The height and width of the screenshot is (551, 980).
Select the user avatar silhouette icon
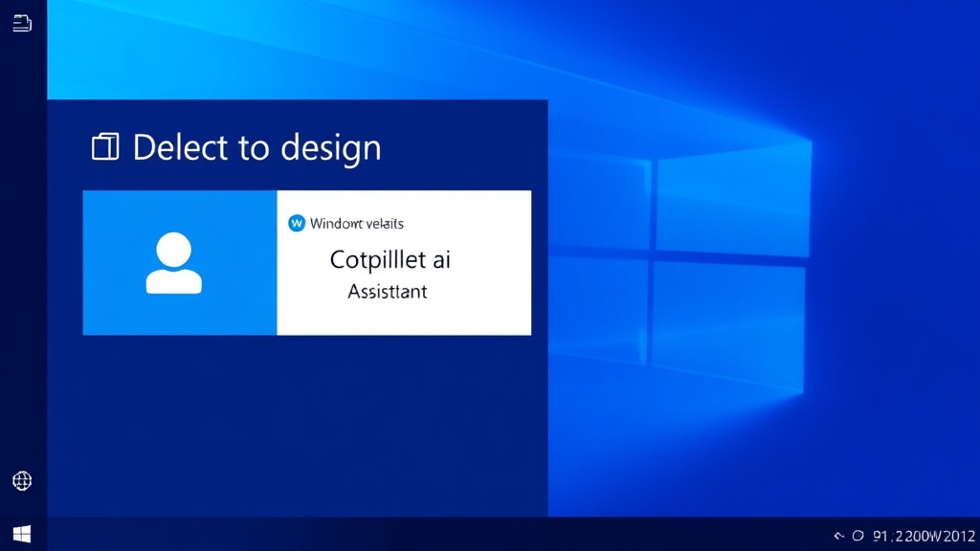click(x=174, y=262)
